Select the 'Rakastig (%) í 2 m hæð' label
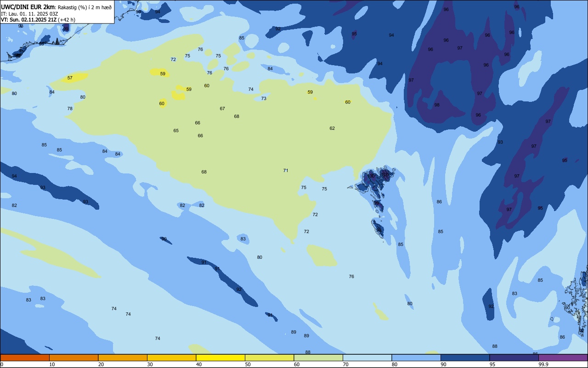Screen dimensions: 588x368 [x=85, y=7]
